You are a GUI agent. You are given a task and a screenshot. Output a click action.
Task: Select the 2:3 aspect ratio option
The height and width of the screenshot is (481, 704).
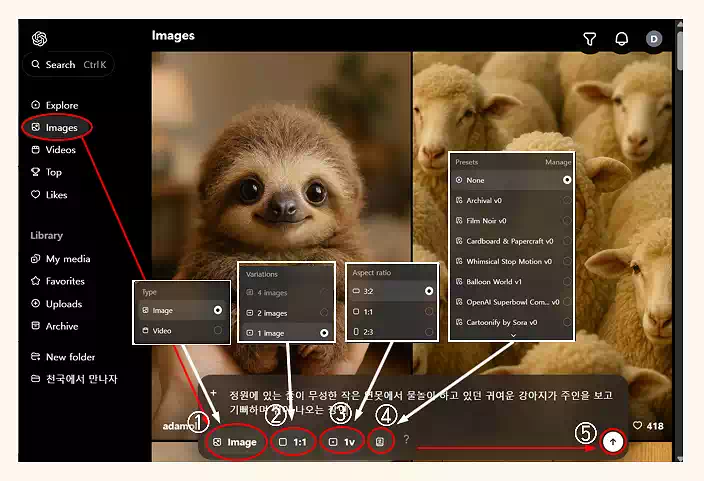[429, 332]
